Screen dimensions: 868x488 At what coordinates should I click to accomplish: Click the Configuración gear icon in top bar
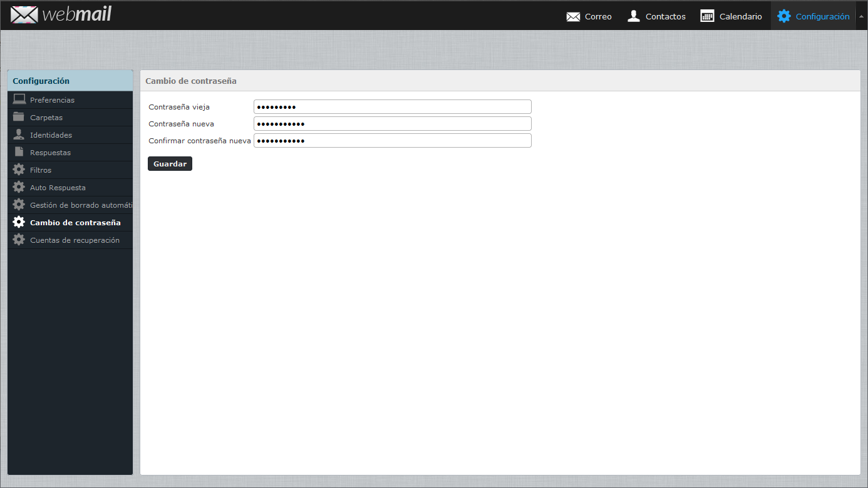click(784, 16)
